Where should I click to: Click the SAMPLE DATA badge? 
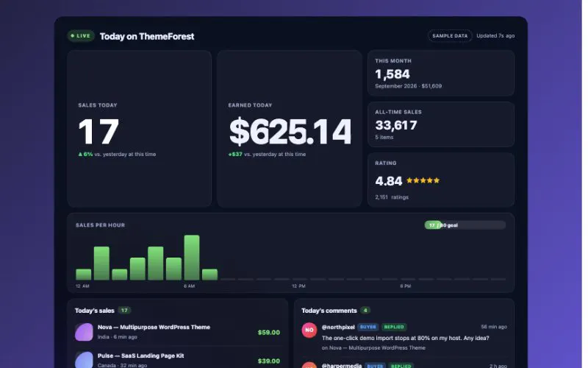pos(450,36)
